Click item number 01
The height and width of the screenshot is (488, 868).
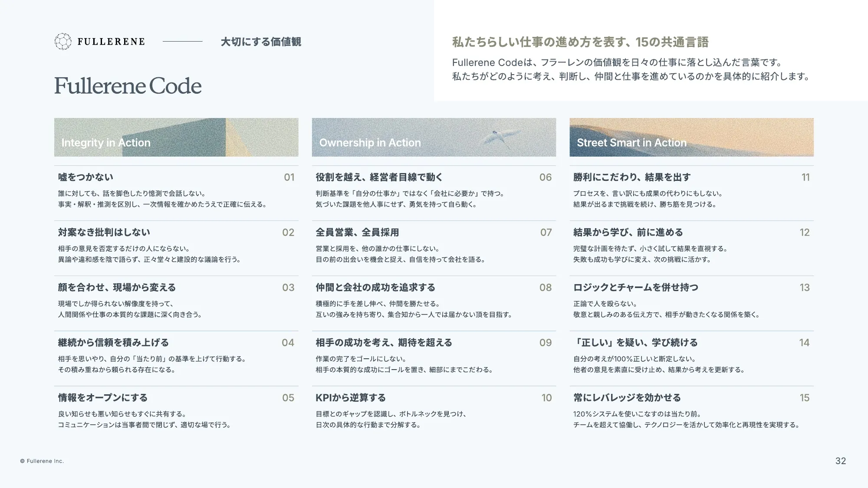(289, 177)
